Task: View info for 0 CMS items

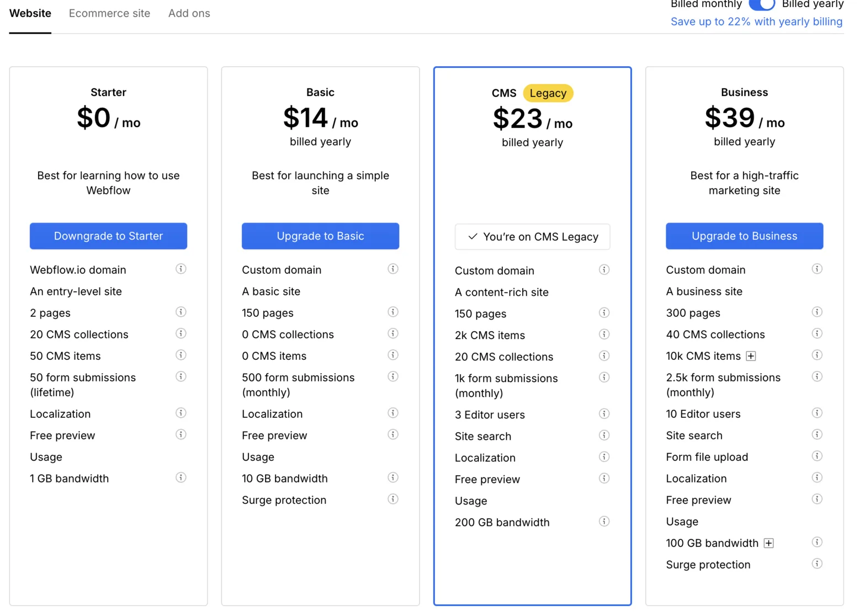Action: 393,355
